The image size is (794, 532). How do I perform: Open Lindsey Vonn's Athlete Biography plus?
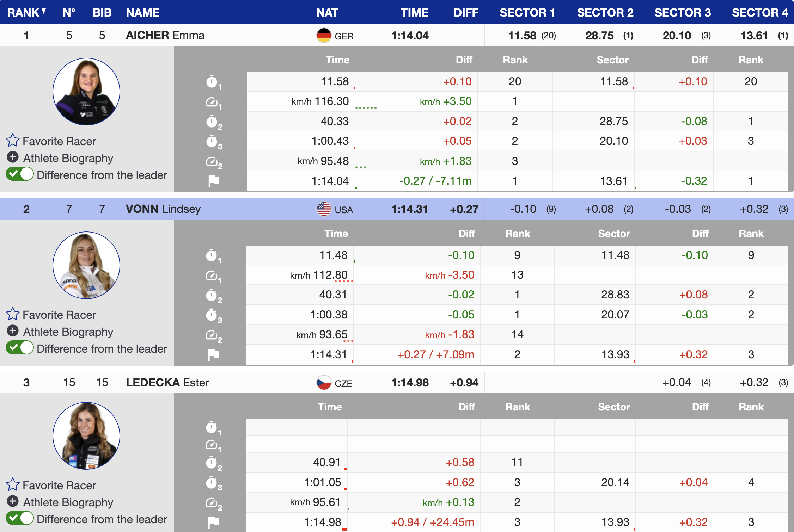tap(13, 331)
